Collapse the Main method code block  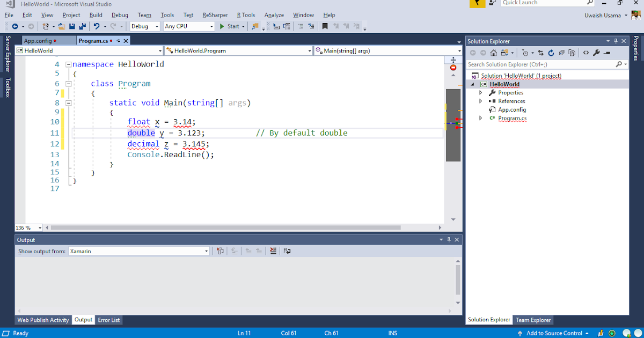[69, 102]
